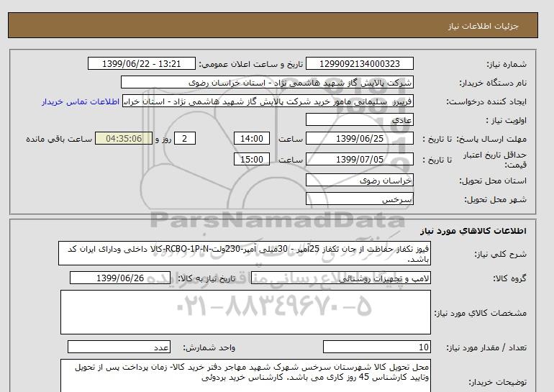Click the unit of measure field عدد

point(119,347)
